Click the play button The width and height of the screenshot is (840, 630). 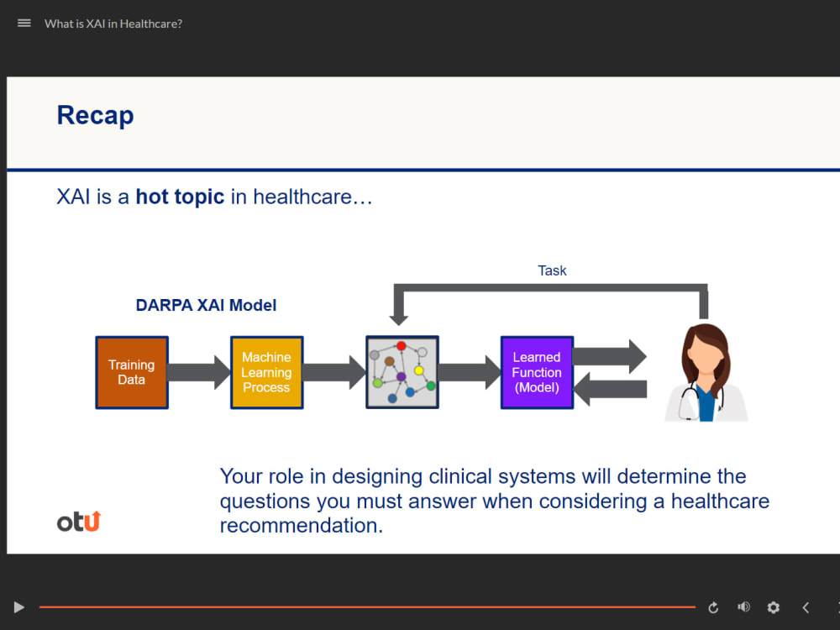(18, 607)
